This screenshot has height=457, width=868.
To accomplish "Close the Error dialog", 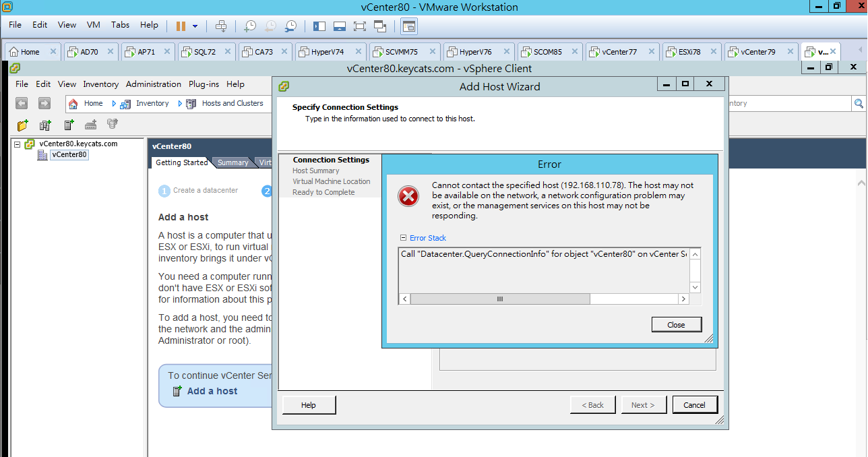I will pyautogui.click(x=676, y=324).
